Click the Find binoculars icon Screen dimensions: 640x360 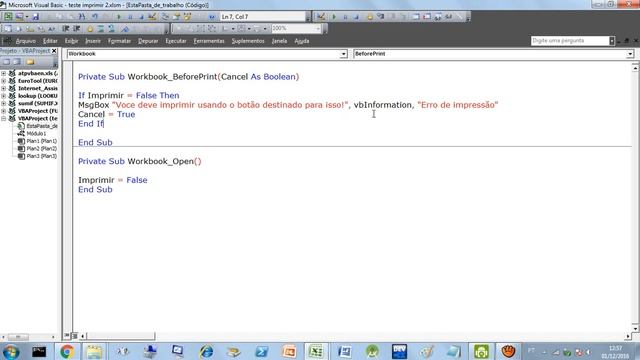point(82,17)
